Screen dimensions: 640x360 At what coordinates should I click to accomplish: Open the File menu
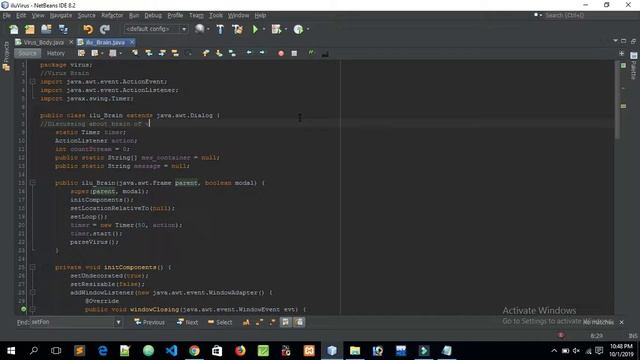(7, 16)
